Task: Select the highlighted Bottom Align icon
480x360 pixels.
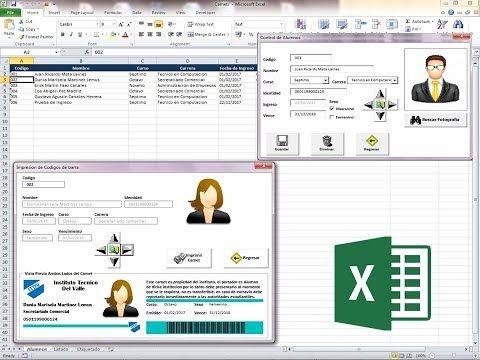Action: [158, 24]
